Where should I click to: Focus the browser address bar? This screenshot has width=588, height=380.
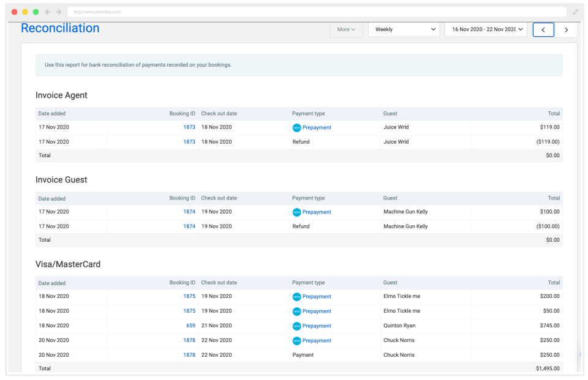coord(317,12)
